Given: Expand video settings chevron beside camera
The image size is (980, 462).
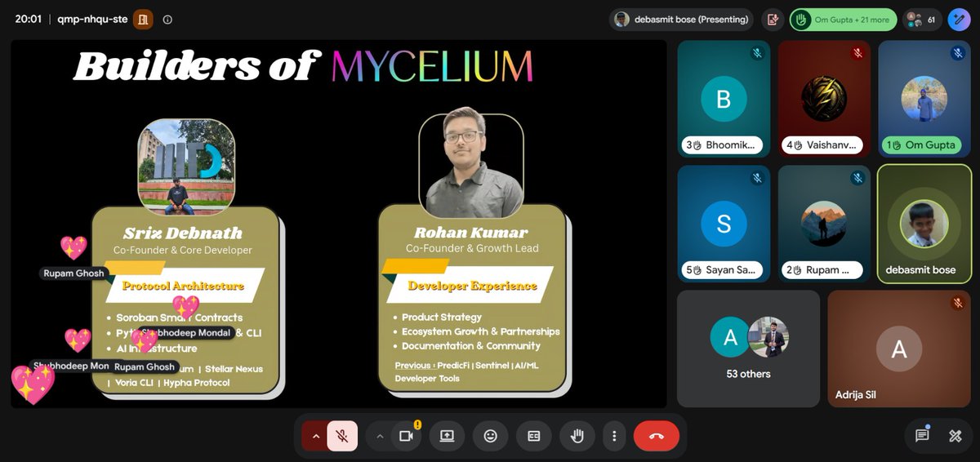Looking at the screenshot, I should coord(379,436).
